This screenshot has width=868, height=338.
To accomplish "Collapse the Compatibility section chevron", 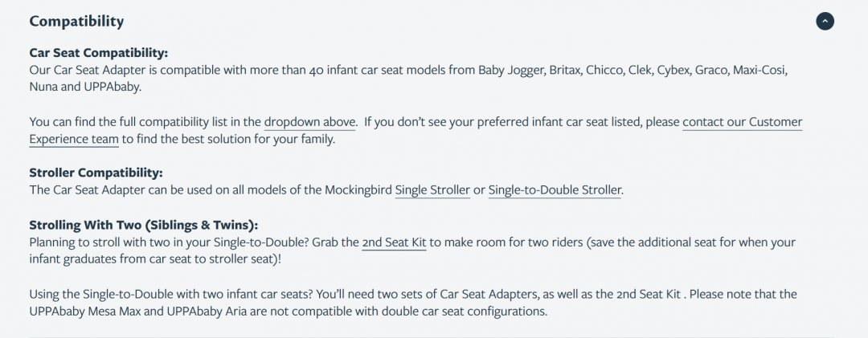I will click(825, 22).
